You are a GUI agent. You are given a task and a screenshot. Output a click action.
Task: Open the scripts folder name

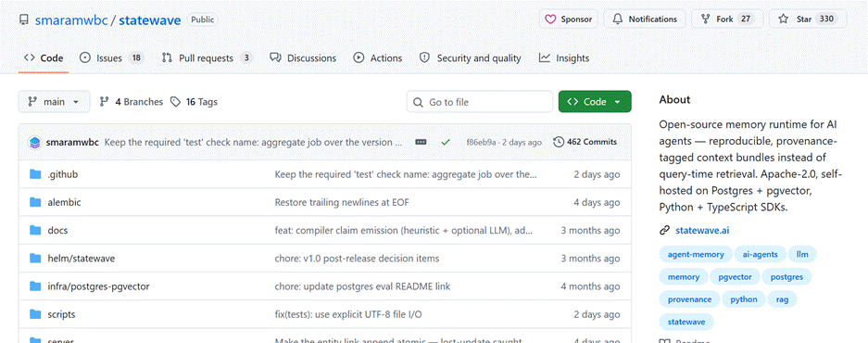click(61, 315)
